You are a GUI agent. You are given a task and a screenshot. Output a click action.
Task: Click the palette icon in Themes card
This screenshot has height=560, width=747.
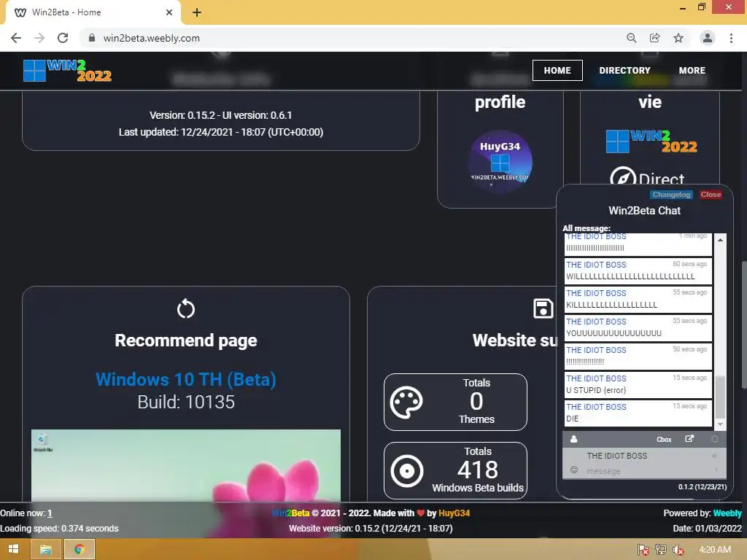click(x=406, y=402)
